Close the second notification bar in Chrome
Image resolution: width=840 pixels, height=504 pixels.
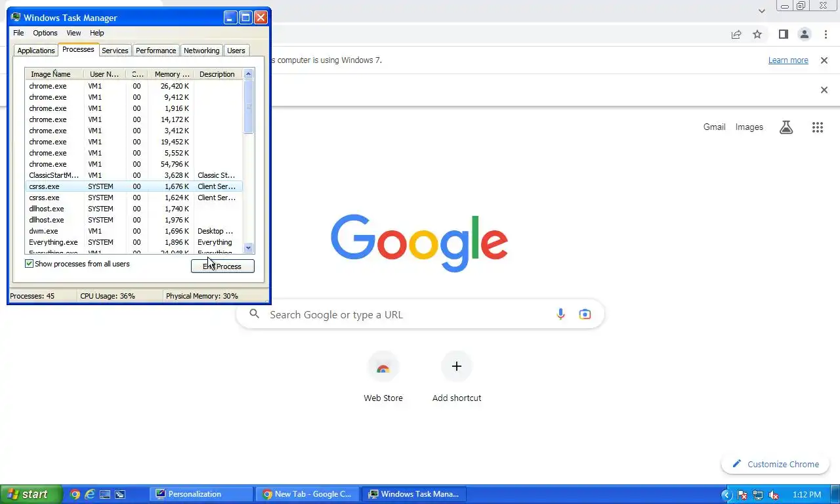tap(824, 90)
